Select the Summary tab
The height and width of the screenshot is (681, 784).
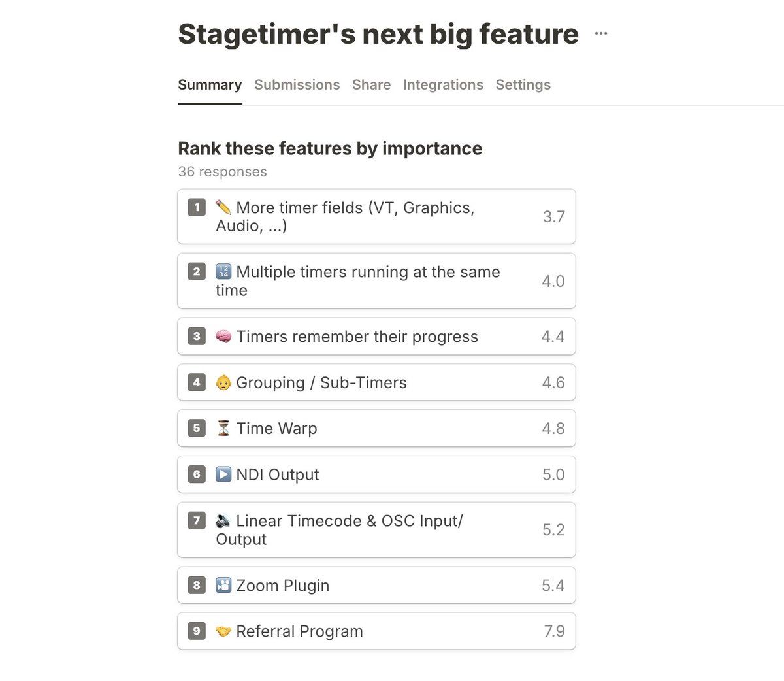[210, 85]
